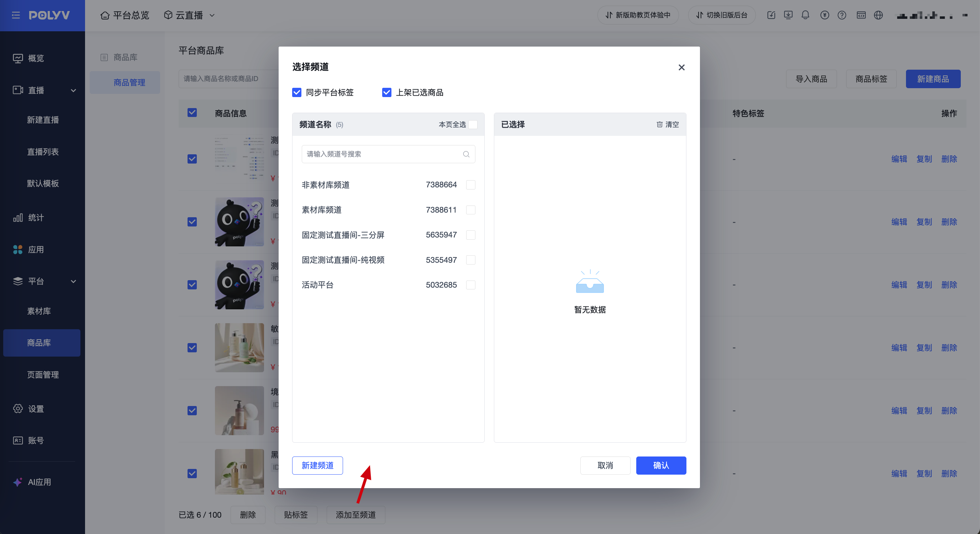980x534 pixels.
Task: Open 素材库 in the sidebar
Action: pos(39,311)
